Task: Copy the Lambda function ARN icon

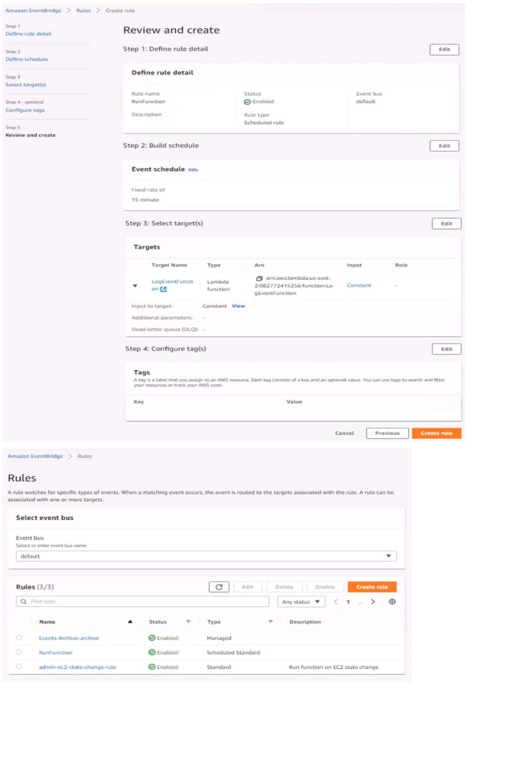Action: point(259,278)
